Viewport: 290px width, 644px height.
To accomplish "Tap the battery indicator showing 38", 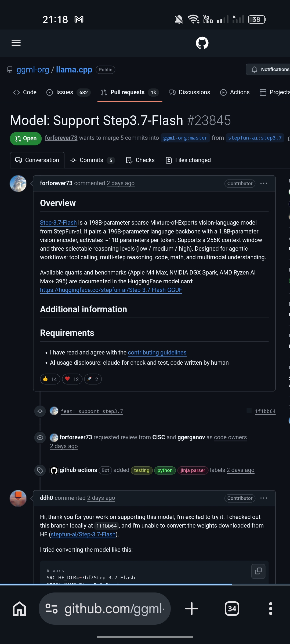I will (257, 19).
